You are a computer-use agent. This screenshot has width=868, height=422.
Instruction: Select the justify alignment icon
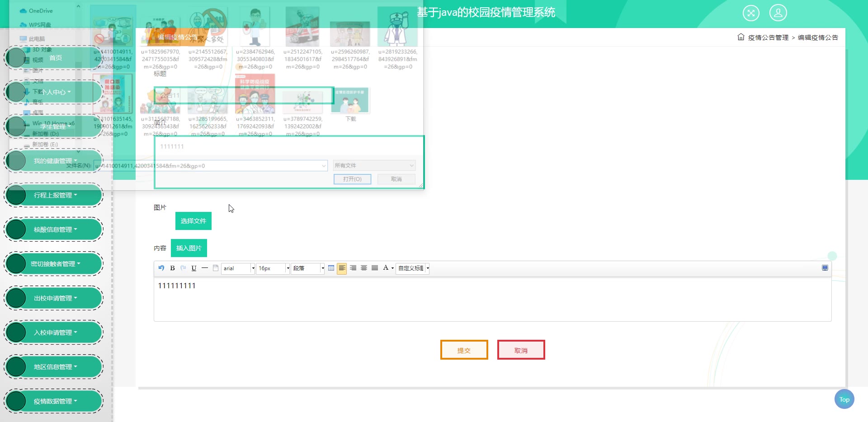point(375,268)
